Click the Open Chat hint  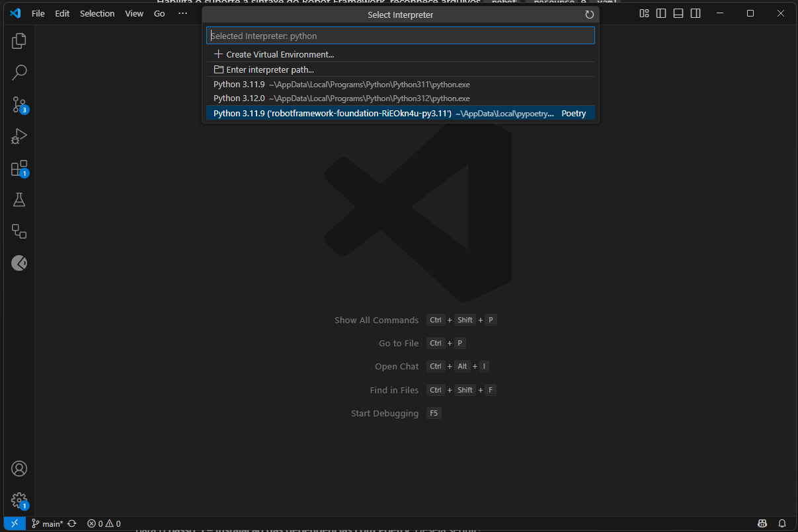pyautogui.click(x=397, y=366)
